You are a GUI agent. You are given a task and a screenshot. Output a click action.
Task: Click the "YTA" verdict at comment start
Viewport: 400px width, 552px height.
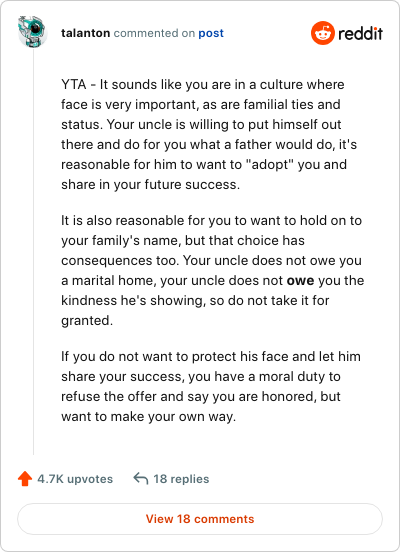pyautogui.click(x=74, y=84)
